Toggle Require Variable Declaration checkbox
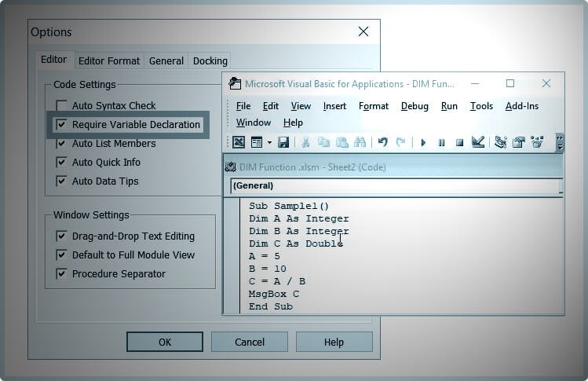 coord(61,124)
